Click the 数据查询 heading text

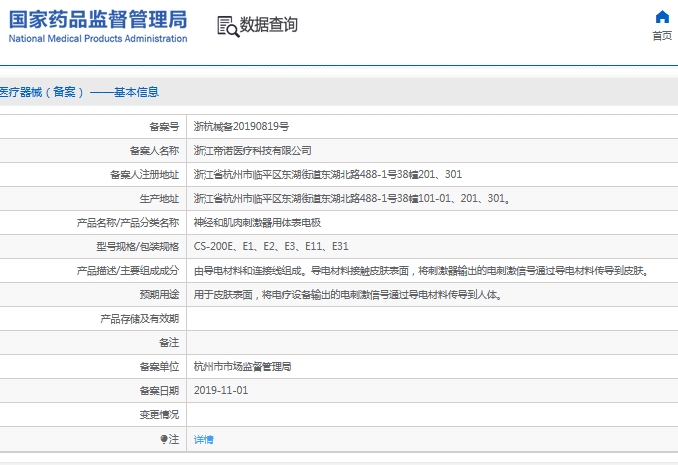[x=269, y=25]
